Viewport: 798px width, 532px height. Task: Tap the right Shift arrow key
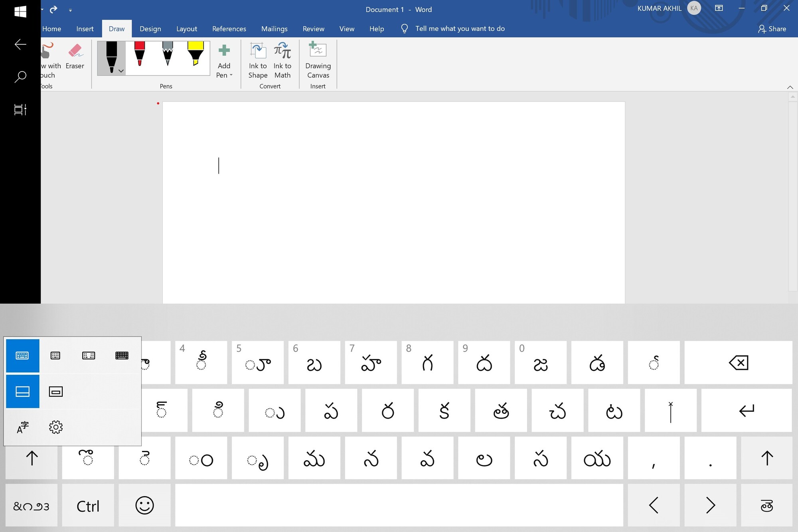[x=766, y=458]
